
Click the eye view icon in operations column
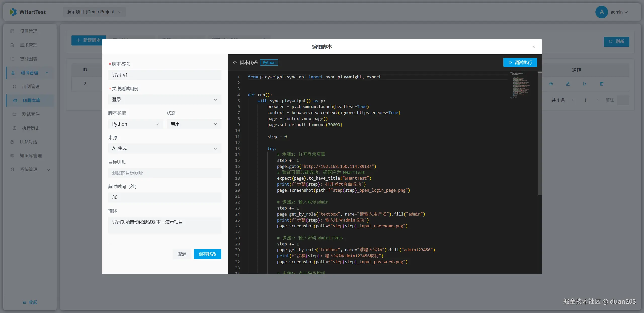click(x=551, y=84)
